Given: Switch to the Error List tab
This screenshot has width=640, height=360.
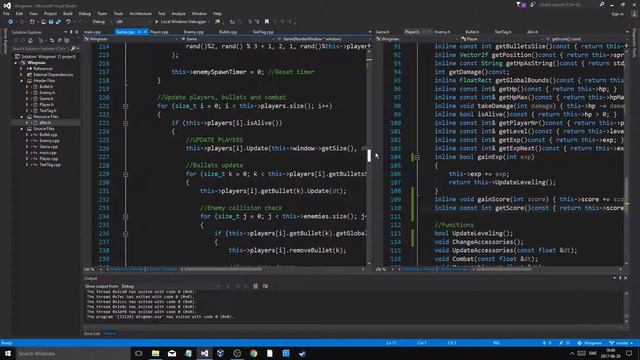Looking at the screenshot, I should click(92, 333).
